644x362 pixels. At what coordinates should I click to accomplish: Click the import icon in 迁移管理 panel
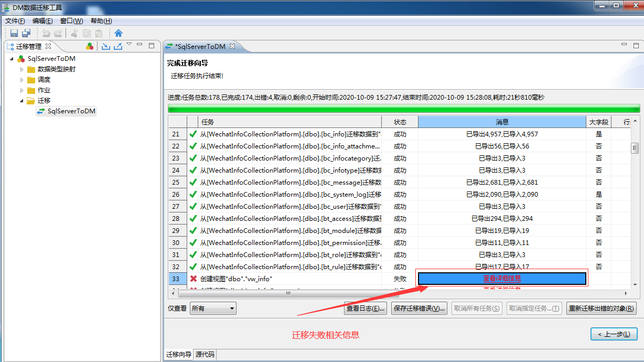[x=105, y=46]
